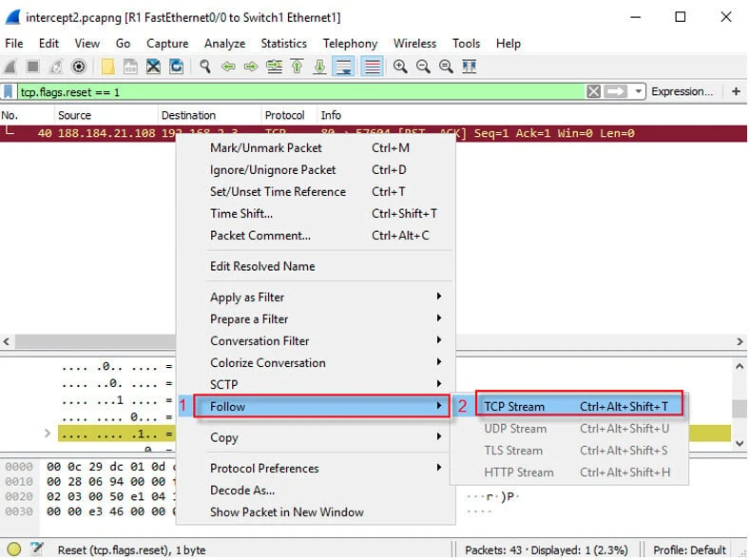
Task: Choose Mark/Unmark Packet in context menu
Action: pos(265,147)
